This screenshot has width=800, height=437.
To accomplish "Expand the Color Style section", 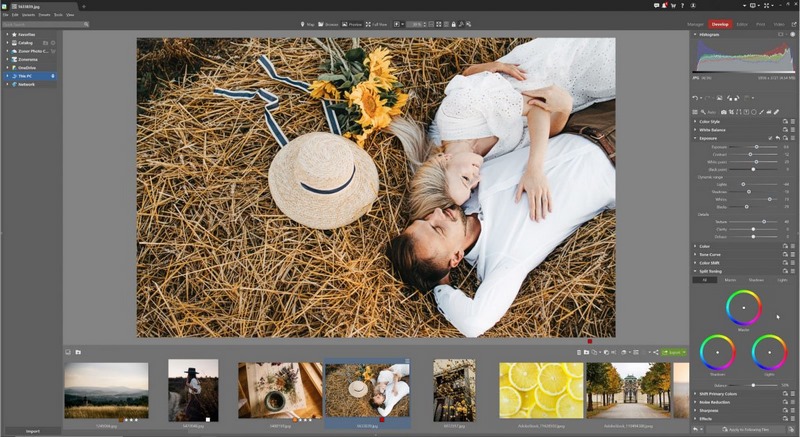I will [x=709, y=121].
